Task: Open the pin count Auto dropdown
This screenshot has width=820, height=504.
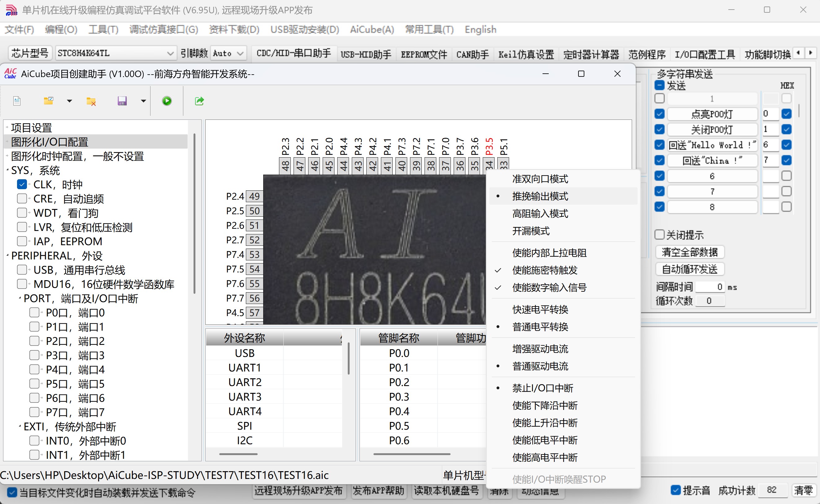Action: [240, 53]
